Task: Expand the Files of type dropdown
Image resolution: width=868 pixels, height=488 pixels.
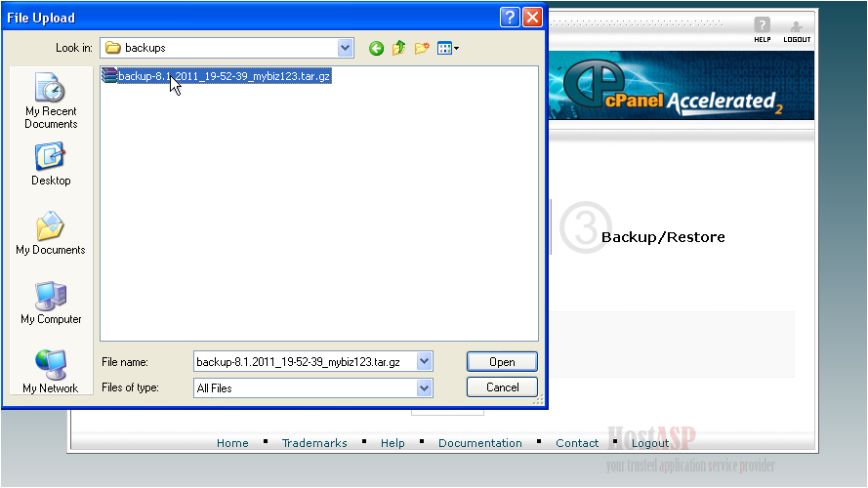Action: click(424, 388)
